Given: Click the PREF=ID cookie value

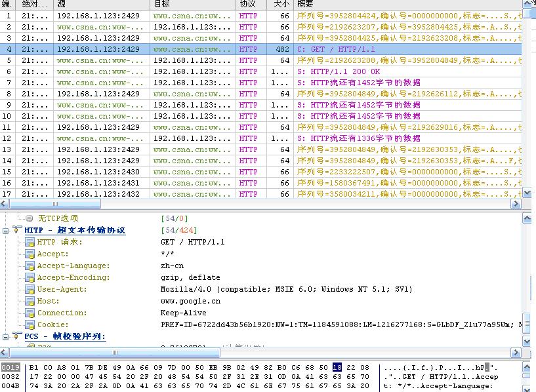Looking at the screenshot, I should coord(340,324).
